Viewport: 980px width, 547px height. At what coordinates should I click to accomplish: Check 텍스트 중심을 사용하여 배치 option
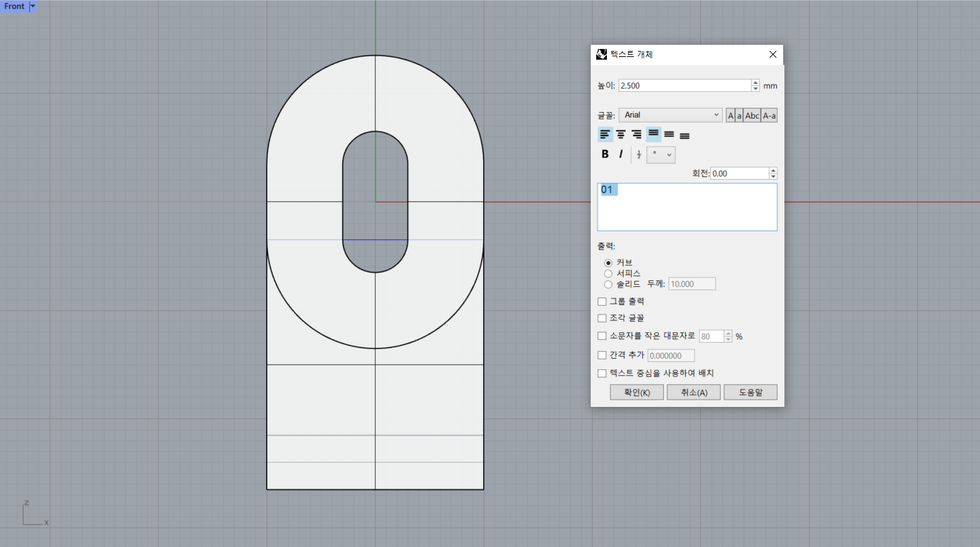coord(602,373)
